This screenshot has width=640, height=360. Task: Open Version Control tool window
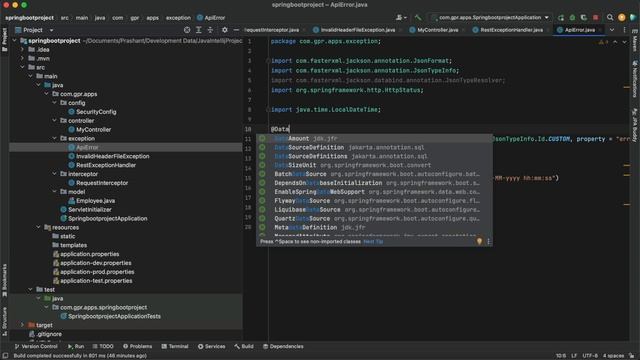point(36,346)
